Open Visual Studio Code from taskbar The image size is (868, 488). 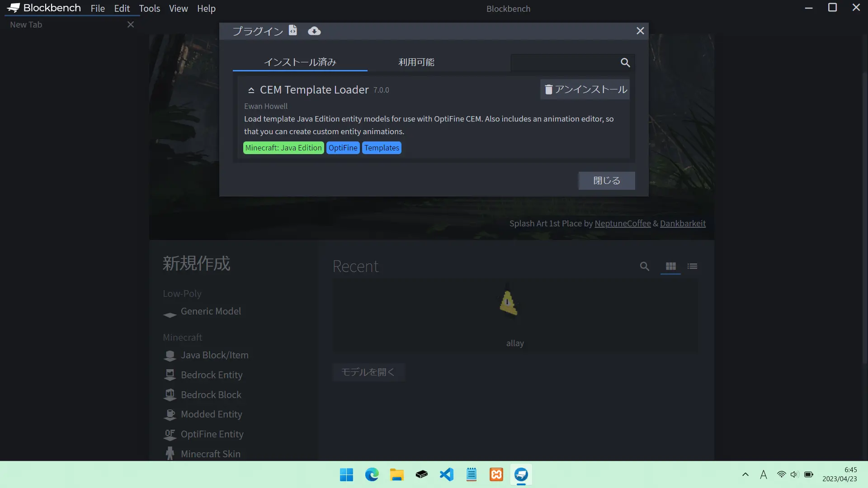click(446, 474)
